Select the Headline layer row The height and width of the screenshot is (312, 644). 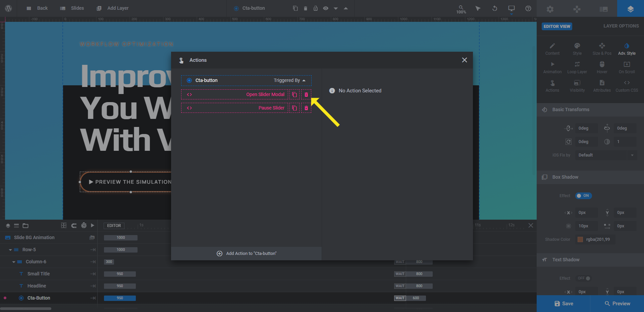tap(49, 286)
